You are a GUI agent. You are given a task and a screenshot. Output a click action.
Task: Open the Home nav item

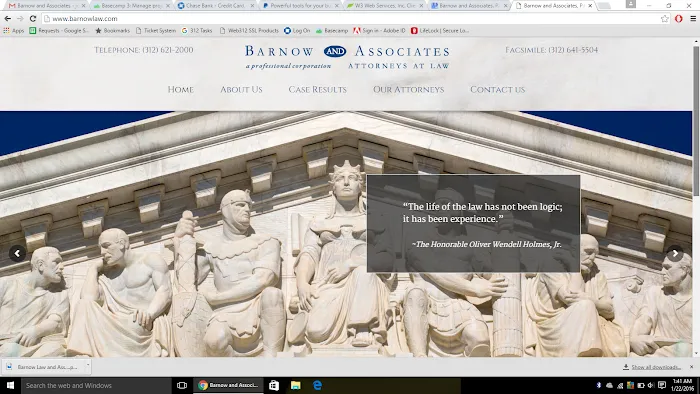tap(180, 90)
